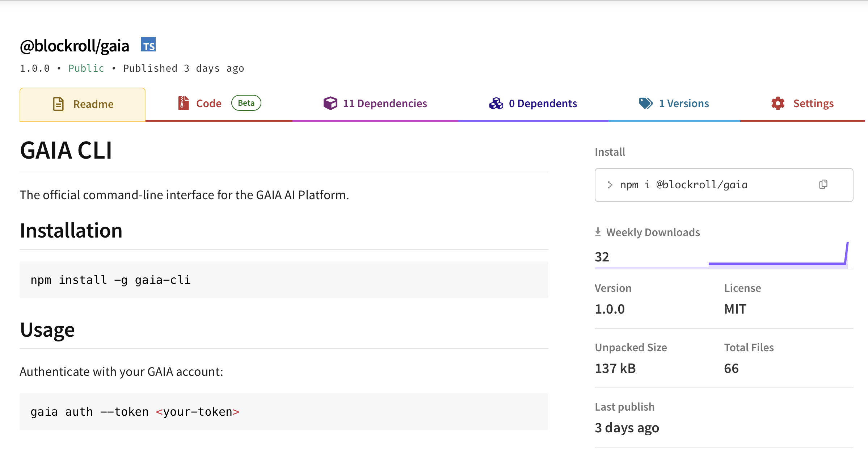Click the Readme document icon
This screenshot has width=868, height=449.
58,104
